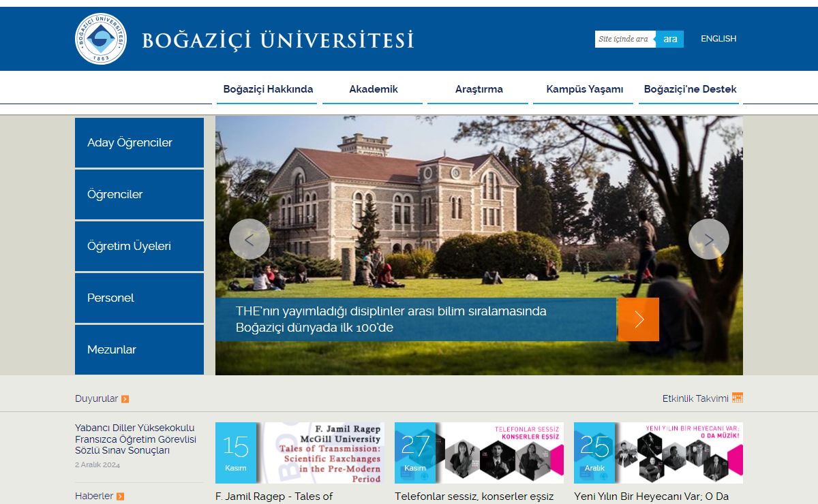
Task: Open the orange arrow on slide caption
Action: coord(638,319)
